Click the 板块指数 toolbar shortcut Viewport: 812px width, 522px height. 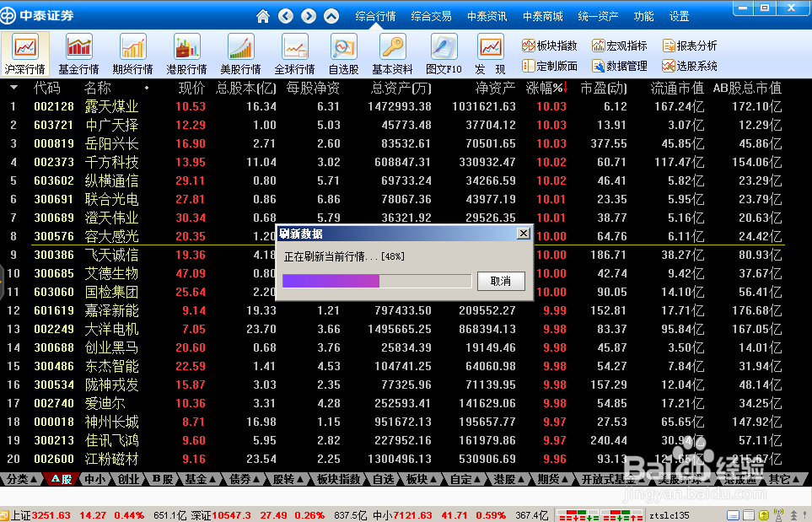tap(549, 46)
